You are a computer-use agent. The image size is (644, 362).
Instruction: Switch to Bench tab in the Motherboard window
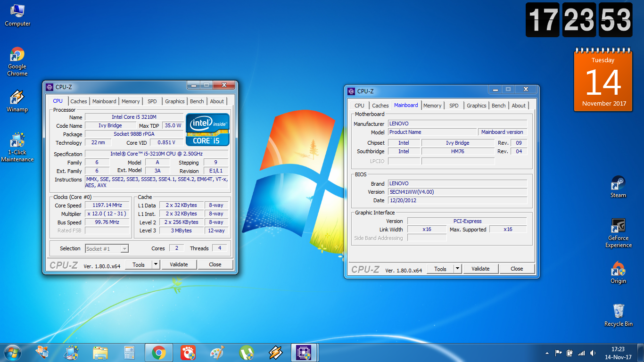pos(499,106)
